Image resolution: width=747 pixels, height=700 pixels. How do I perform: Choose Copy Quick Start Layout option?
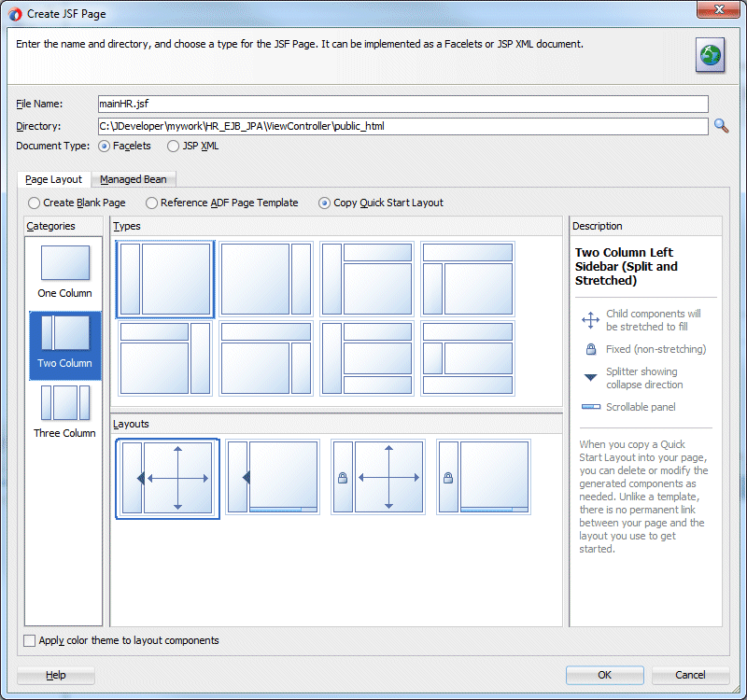[x=324, y=203]
